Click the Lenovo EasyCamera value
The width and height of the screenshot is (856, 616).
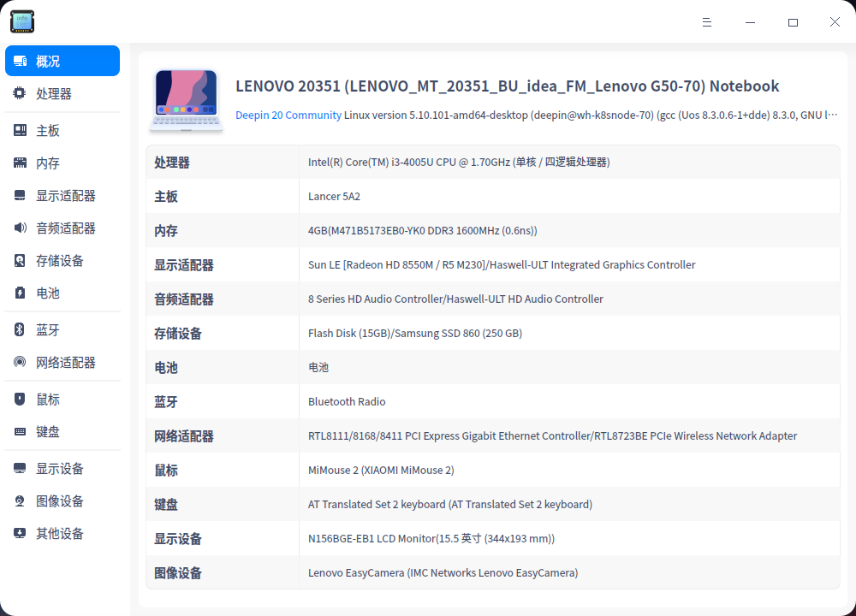[x=443, y=573]
